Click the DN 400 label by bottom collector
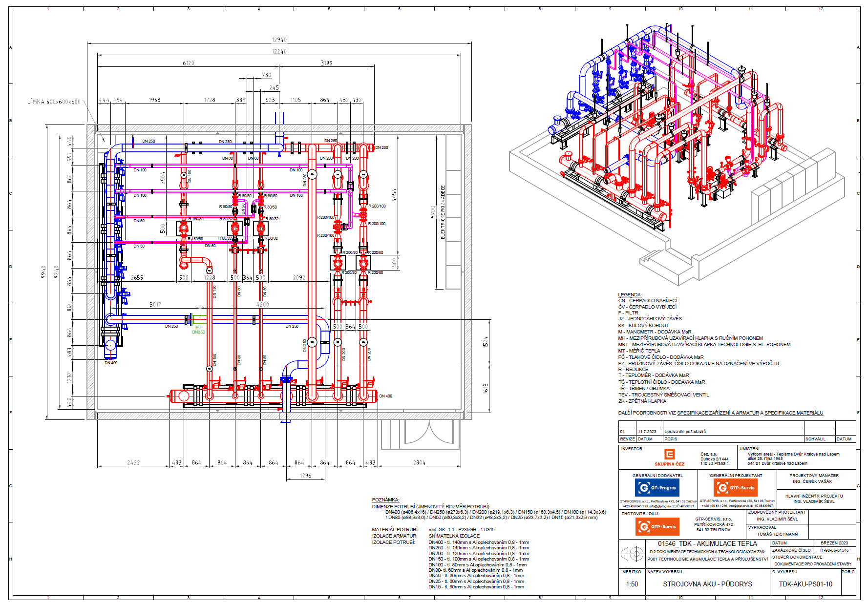 tap(385, 396)
